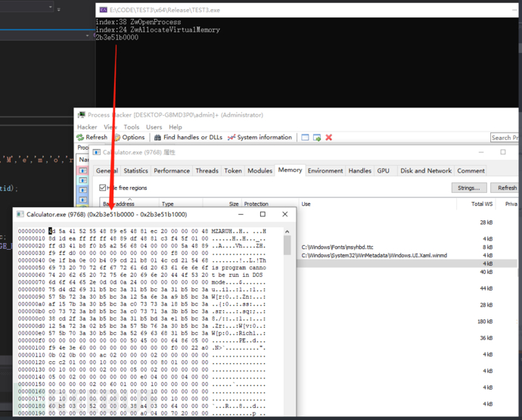Click the 180 kB Total WS value

tap(485, 322)
